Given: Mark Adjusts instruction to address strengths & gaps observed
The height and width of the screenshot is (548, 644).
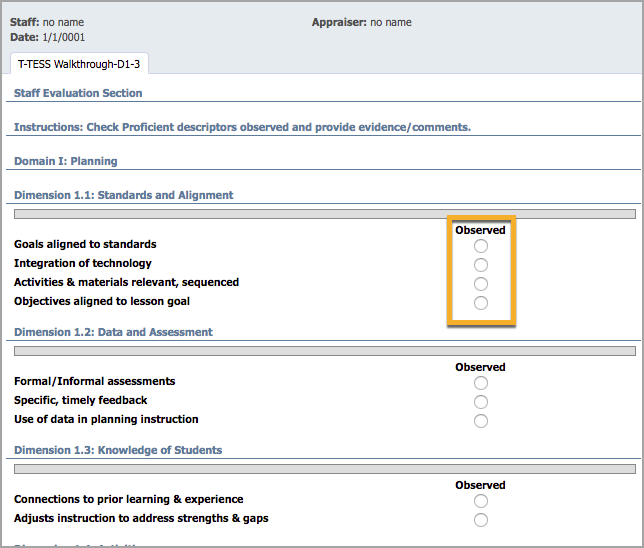Looking at the screenshot, I should click(481, 520).
